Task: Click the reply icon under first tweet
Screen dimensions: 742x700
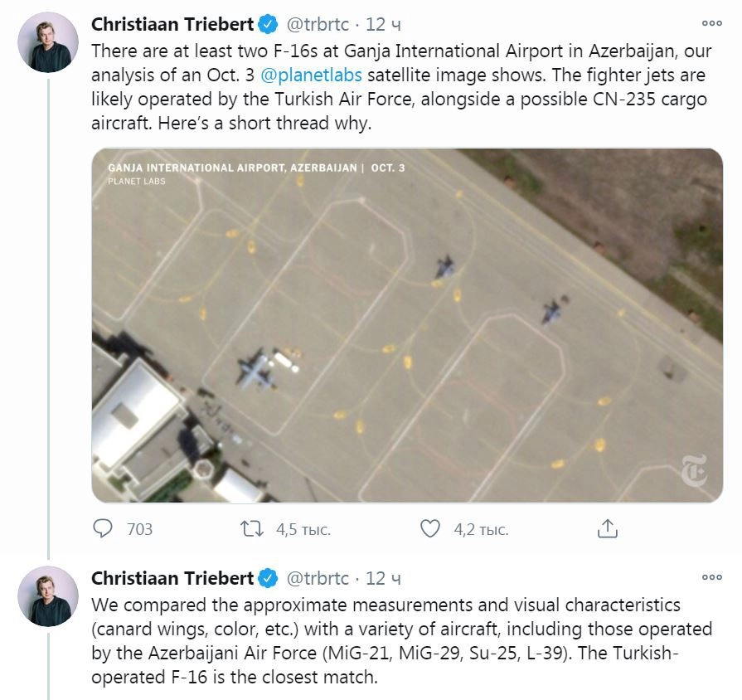Action: tap(103, 528)
